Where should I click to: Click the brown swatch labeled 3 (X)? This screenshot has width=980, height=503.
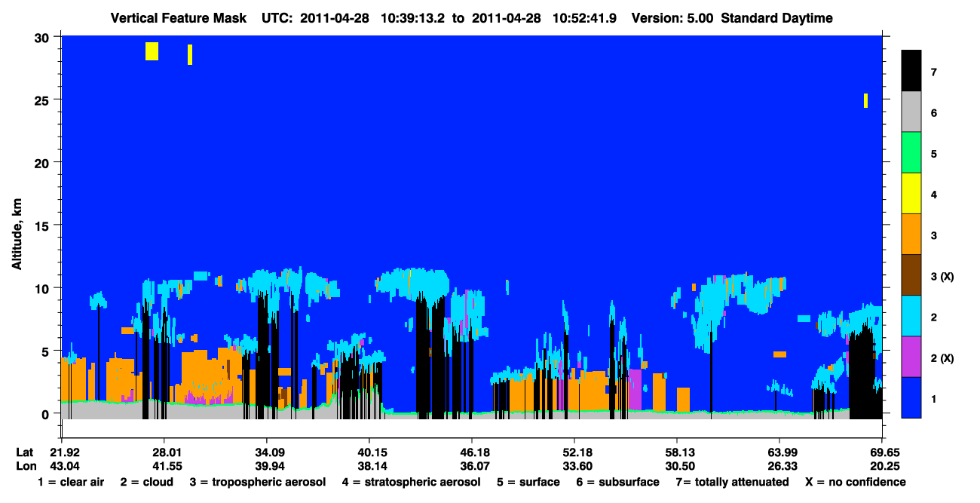911,275
